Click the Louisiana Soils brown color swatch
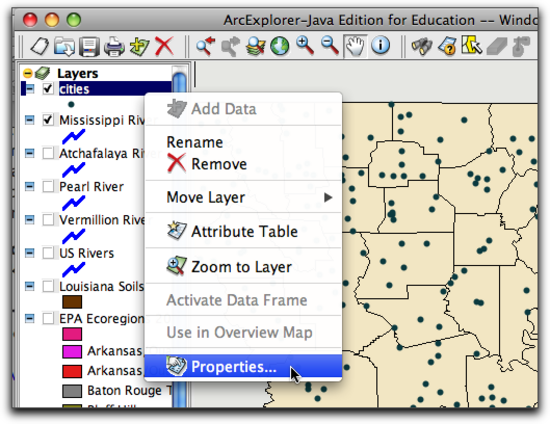 (72, 302)
